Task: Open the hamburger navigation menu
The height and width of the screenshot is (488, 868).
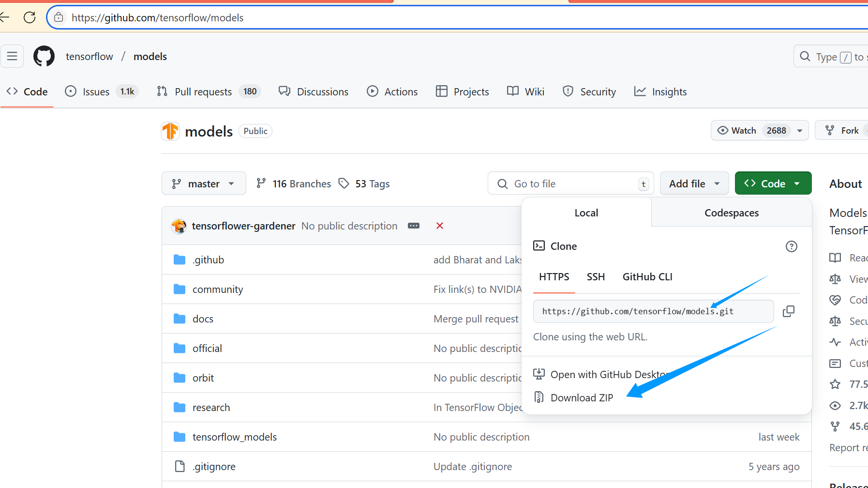Action: (12, 56)
